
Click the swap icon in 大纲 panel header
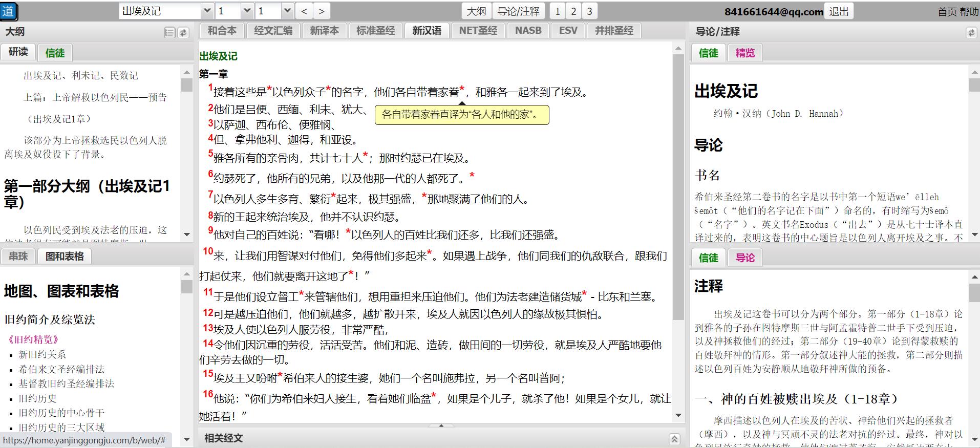click(183, 32)
